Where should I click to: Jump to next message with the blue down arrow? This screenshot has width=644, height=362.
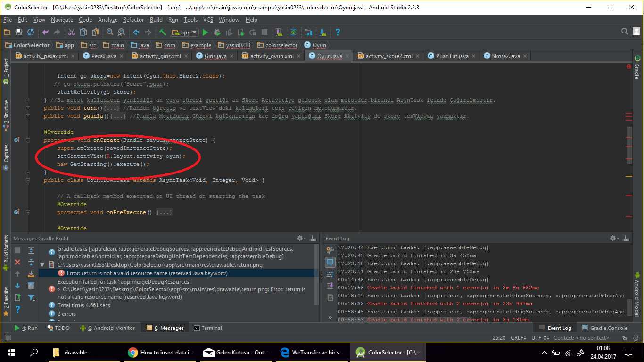[17, 286]
